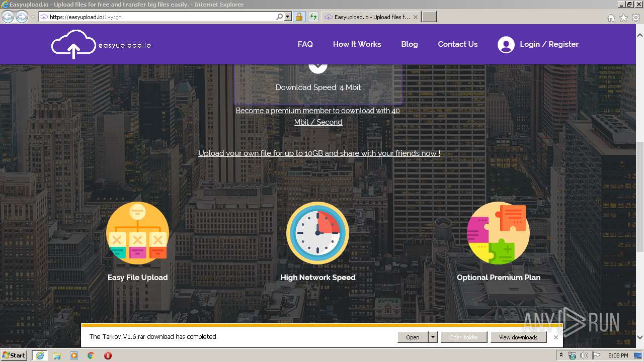Open the downloaded Tarkov.V1.6.rar file
Viewport: 644px width, 362px height.
[x=413, y=337]
